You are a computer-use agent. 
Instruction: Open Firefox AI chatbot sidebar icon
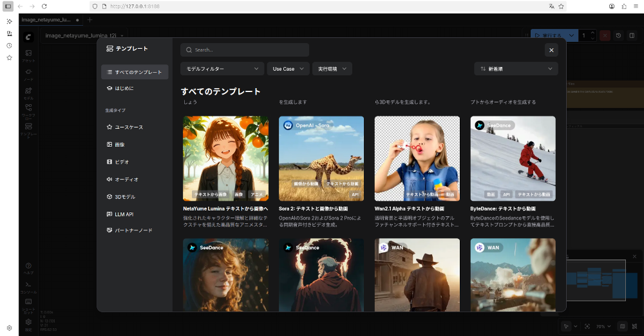(9, 21)
